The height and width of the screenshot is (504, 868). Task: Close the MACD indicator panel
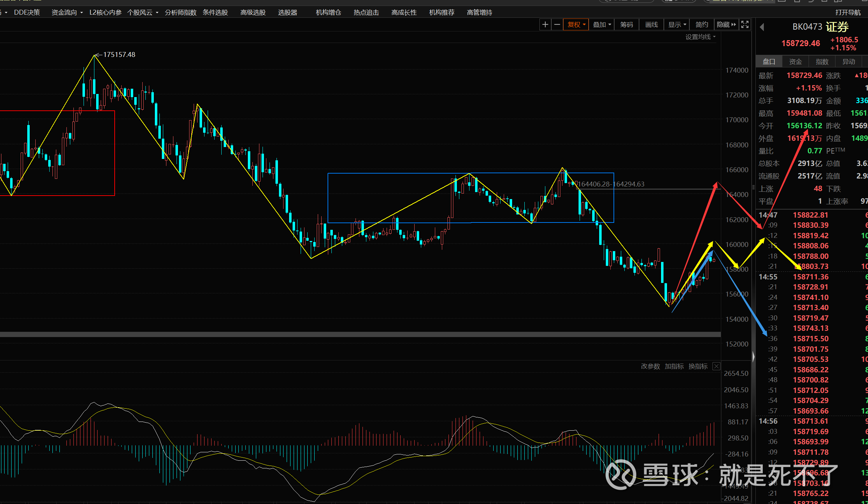[716, 366]
